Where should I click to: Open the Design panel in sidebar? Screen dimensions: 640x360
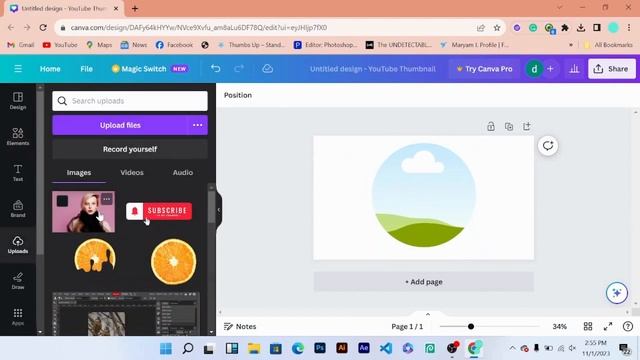coord(18,101)
